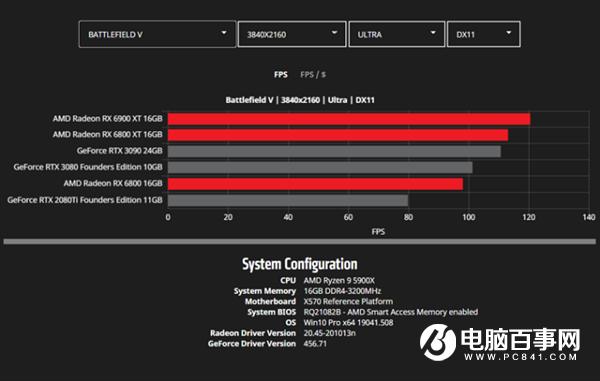Click the System BIOS value 'RQ21082B'
The image size is (600, 381).
coord(322,312)
